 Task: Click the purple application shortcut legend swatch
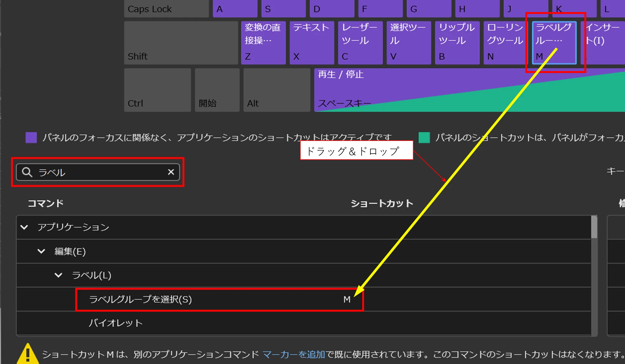coord(31,138)
